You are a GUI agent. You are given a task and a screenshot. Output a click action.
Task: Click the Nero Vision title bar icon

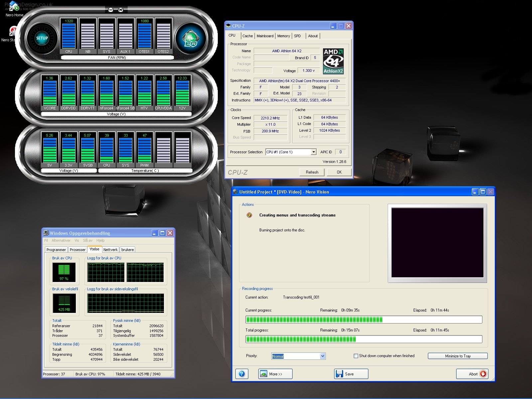[x=236, y=192]
